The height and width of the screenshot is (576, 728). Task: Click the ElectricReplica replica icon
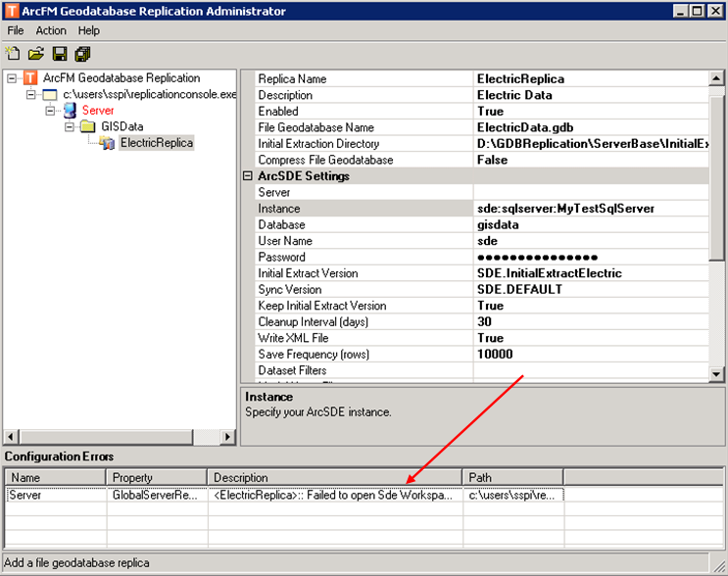(107, 143)
